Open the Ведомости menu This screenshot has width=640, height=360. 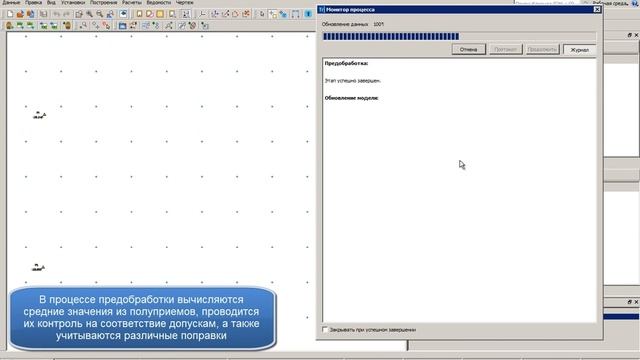(158, 2)
